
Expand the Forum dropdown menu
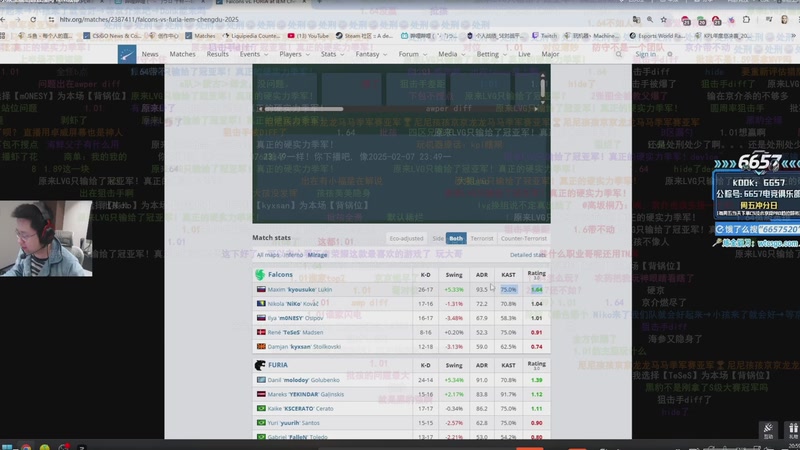412,54
